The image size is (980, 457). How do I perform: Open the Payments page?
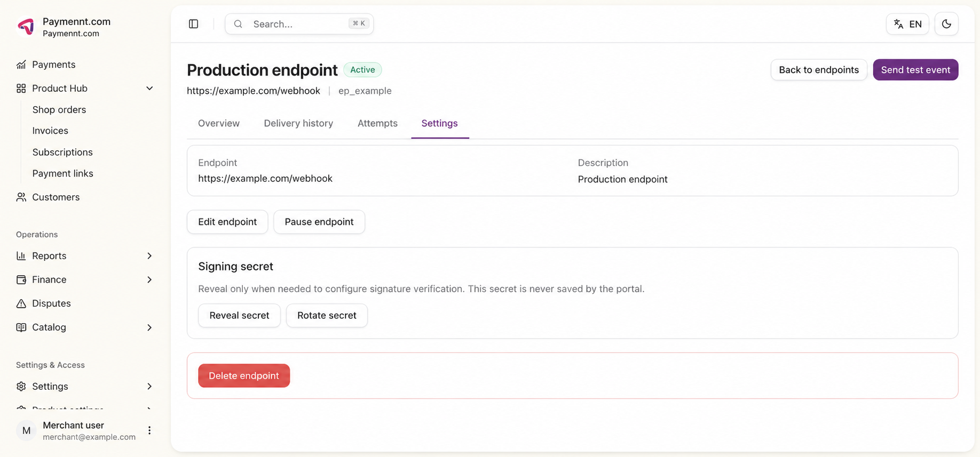tap(54, 65)
